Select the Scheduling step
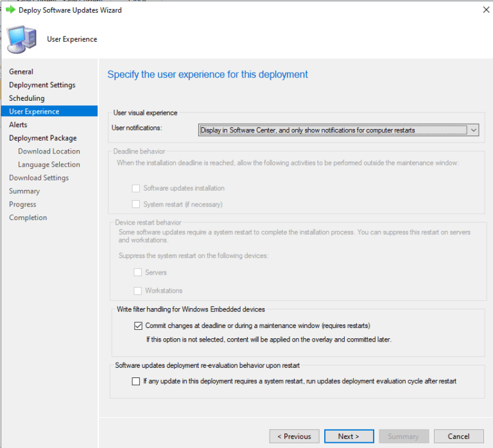The width and height of the screenshot is (493, 448). 27,98
